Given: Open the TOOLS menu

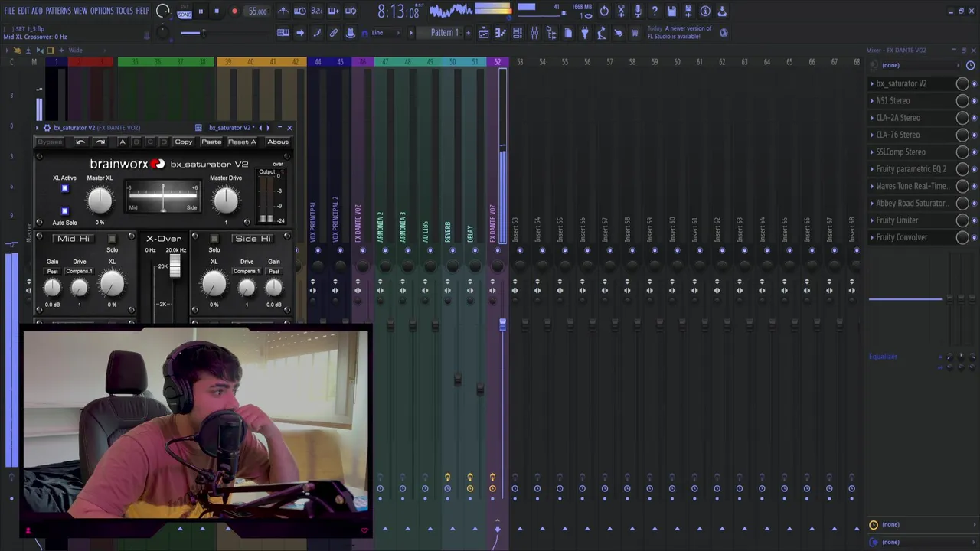Looking at the screenshot, I should click(x=125, y=11).
